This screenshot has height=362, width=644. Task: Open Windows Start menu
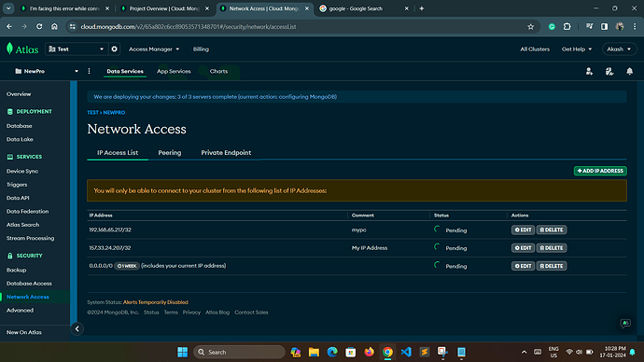point(182,352)
